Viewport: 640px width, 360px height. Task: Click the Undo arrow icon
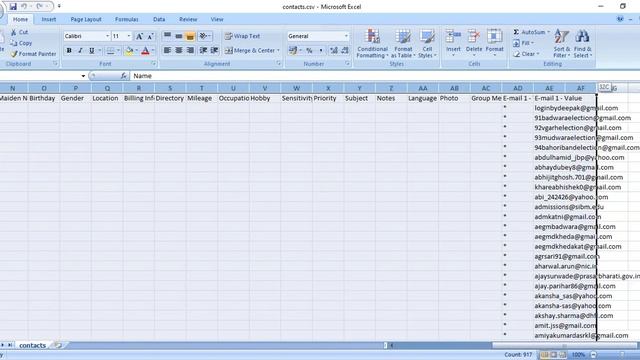click(x=24, y=7)
